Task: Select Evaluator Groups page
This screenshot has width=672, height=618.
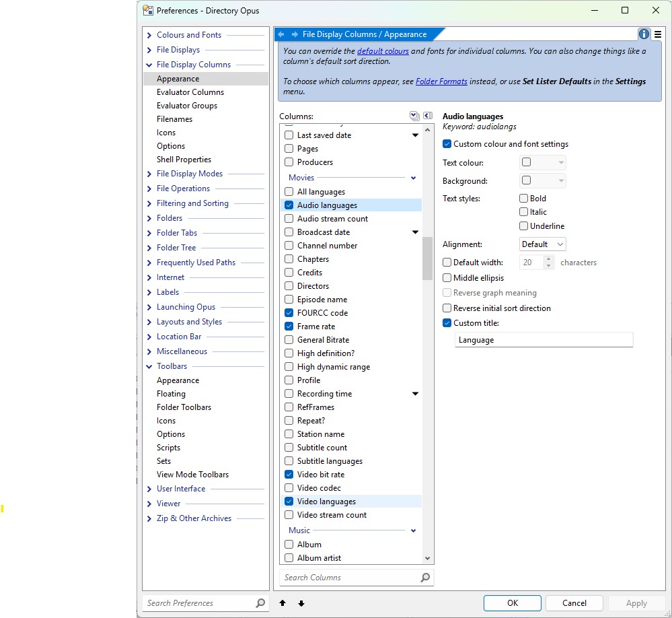Action: pyautogui.click(x=187, y=106)
